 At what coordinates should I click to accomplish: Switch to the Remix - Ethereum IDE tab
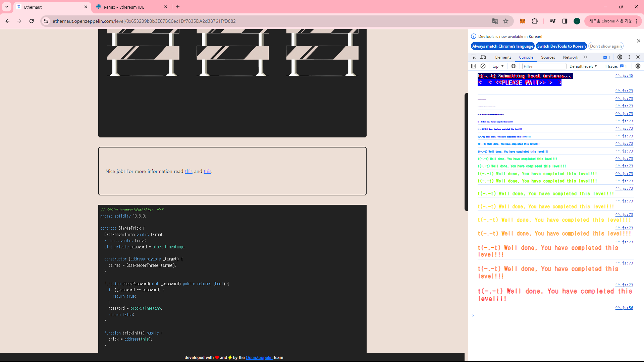(124, 7)
